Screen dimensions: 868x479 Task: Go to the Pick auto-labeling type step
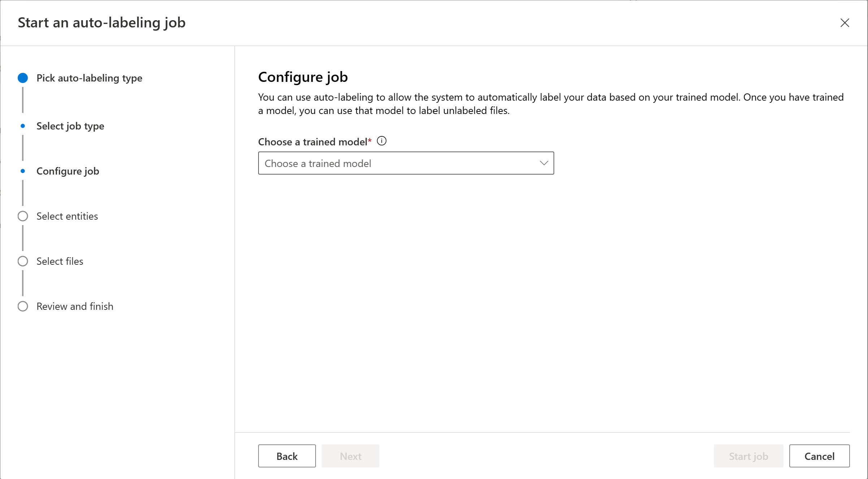(x=89, y=78)
